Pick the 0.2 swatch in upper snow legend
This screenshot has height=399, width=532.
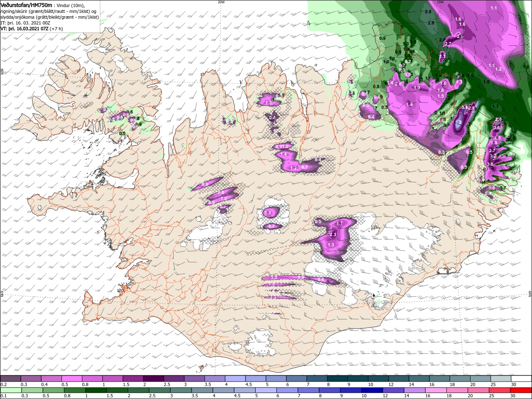coord(10,379)
